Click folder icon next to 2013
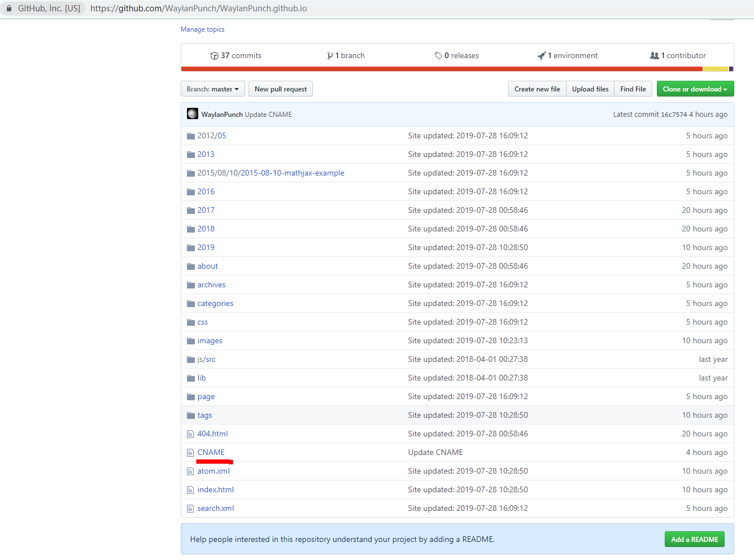This screenshot has height=560, width=754. pyautogui.click(x=191, y=155)
